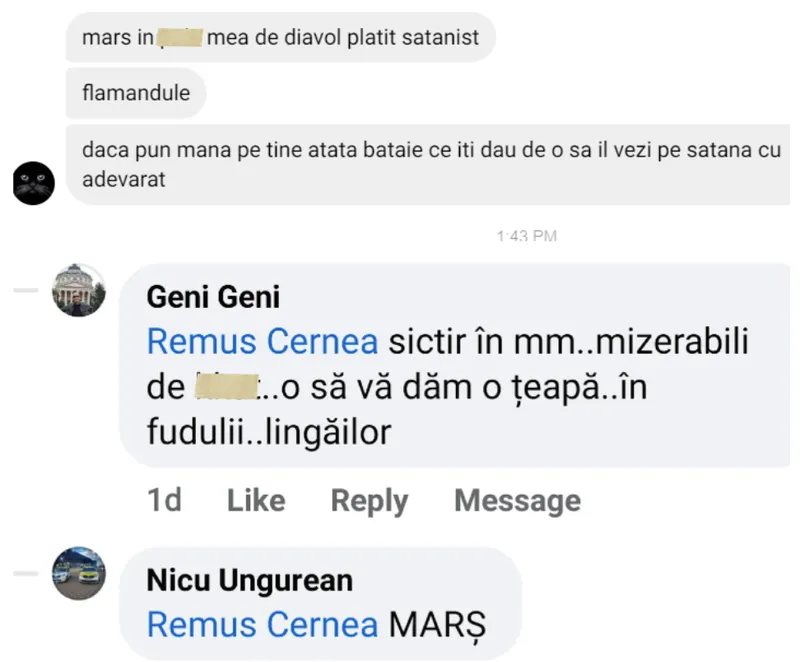800x662 pixels.
Task: Click Remus Cernea mention before MARȘ
Action: 262,625
